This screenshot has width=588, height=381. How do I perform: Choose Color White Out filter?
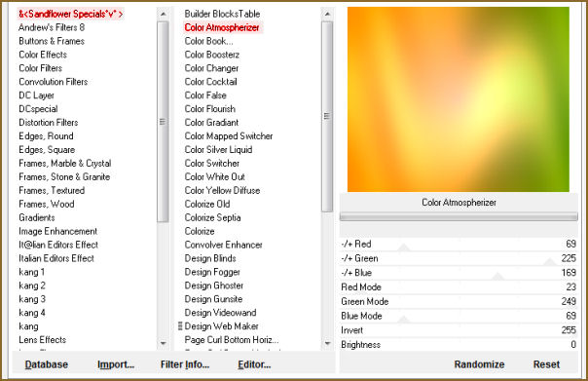tap(214, 176)
